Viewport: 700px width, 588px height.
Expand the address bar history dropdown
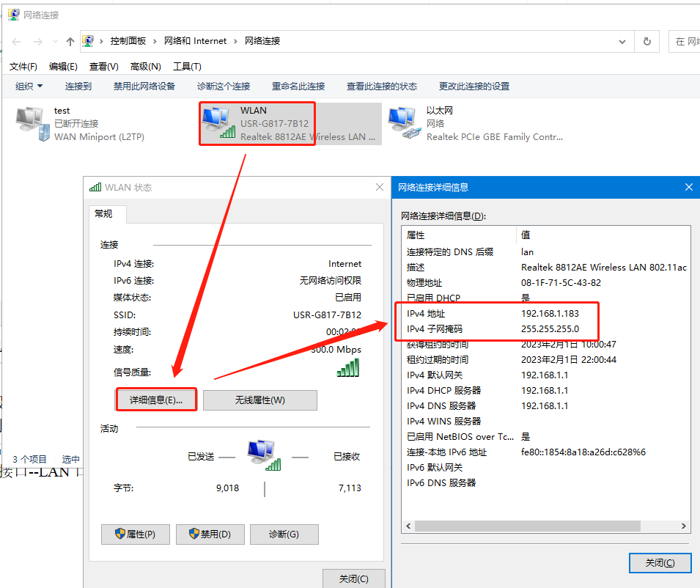point(622,42)
